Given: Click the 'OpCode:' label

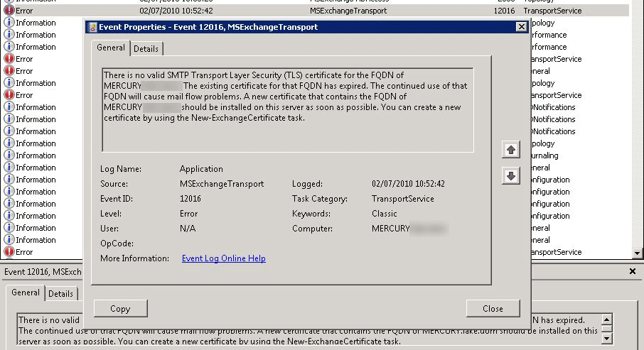Looking at the screenshot, I should click(x=117, y=244).
